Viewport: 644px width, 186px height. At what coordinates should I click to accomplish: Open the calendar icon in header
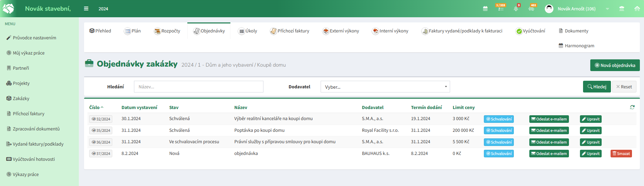click(x=485, y=9)
